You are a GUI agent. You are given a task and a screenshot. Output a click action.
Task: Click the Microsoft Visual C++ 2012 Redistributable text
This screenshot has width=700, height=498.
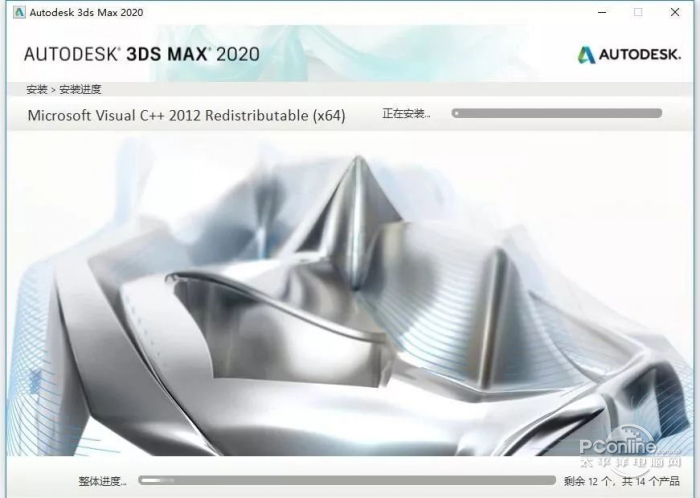point(186,116)
